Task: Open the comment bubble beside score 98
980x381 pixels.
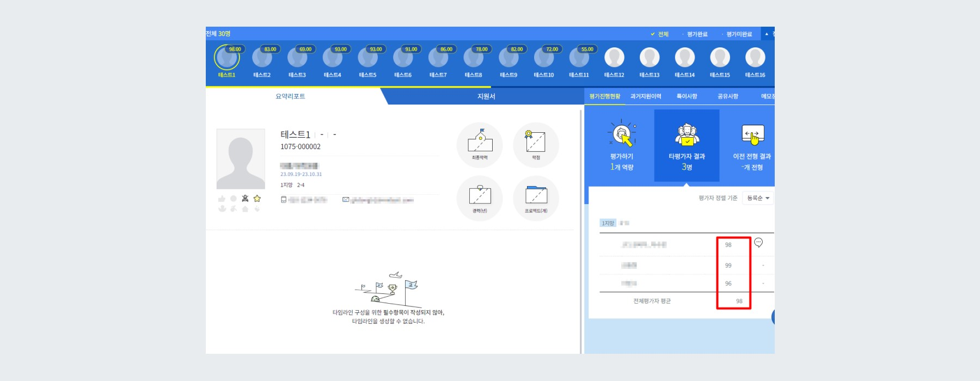Action: coord(758,243)
